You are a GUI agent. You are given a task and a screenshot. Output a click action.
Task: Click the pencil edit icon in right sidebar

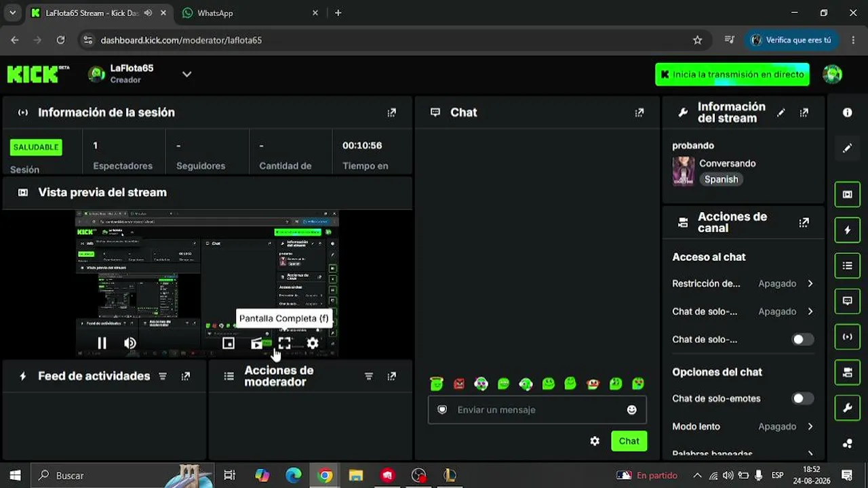[847, 148]
